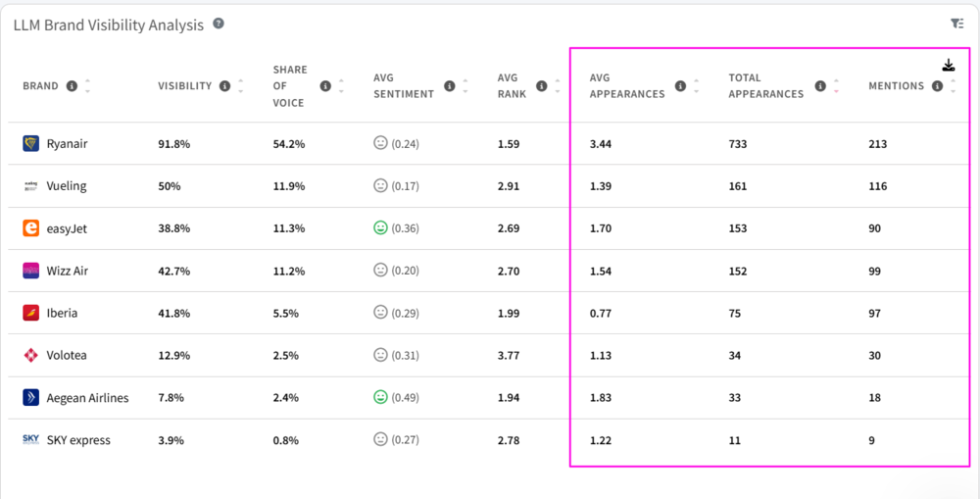Toggle the TOTAL APPEARANCES sort arrows
Viewport: 980px width, 499px height.
click(x=836, y=85)
